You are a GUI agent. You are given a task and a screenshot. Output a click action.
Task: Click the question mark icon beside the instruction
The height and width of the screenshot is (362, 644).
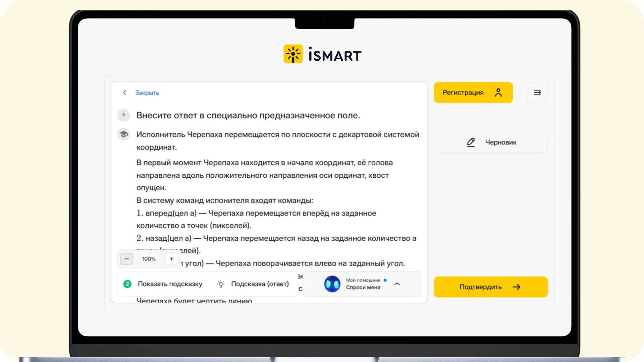pos(123,115)
